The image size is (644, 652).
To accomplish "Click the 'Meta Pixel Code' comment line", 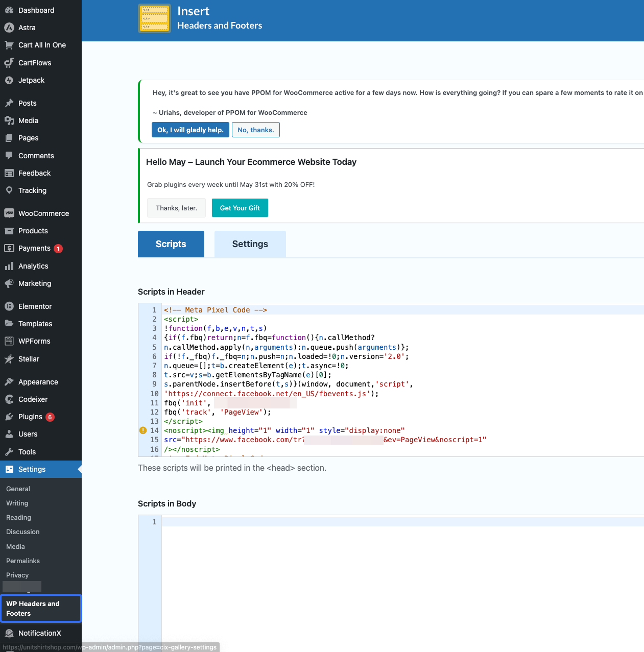I will [216, 310].
